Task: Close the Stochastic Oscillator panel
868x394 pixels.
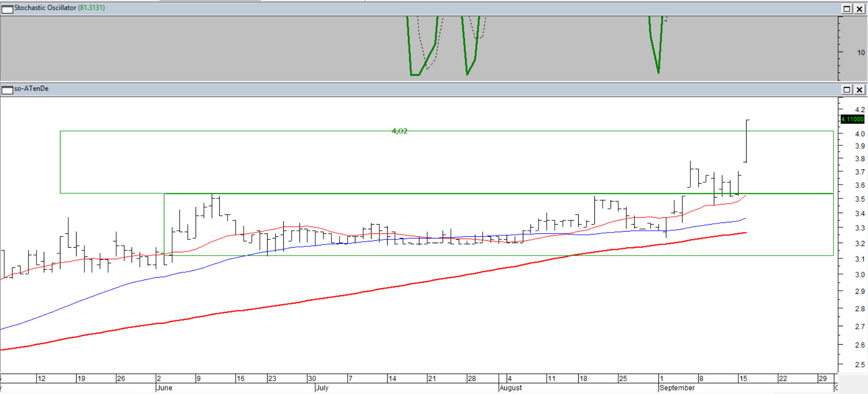Action: pyautogui.click(x=860, y=9)
